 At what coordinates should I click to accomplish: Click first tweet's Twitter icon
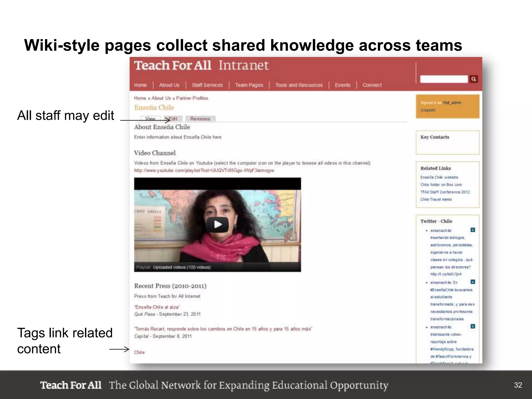pos(473,230)
